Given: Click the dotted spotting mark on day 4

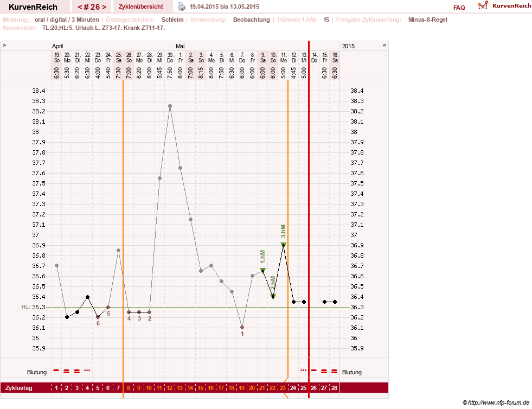Looking at the screenshot, I should 87,370.
